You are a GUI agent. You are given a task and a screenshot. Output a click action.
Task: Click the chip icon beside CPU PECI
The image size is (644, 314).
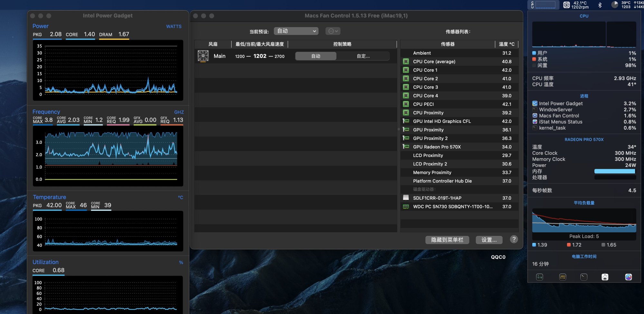(x=406, y=104)
